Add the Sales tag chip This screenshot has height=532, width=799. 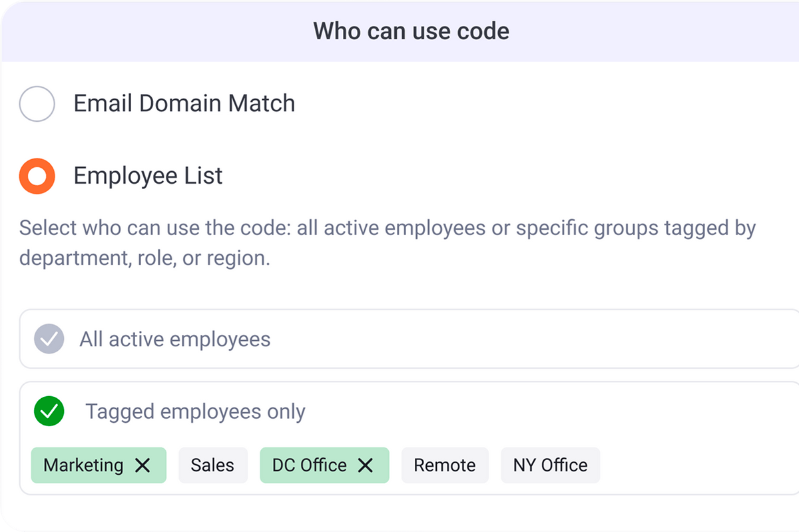[212, 465]
